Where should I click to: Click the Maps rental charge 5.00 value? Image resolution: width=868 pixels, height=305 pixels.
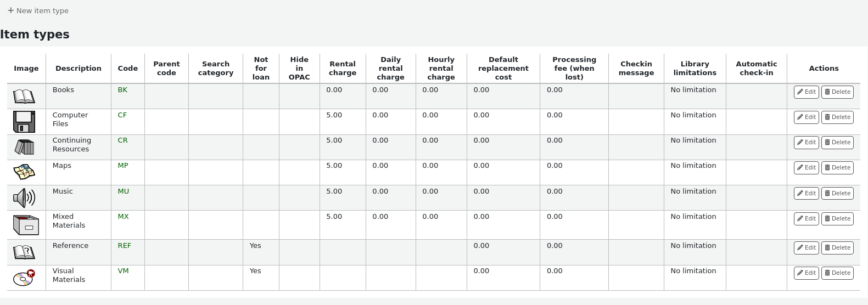334,166
